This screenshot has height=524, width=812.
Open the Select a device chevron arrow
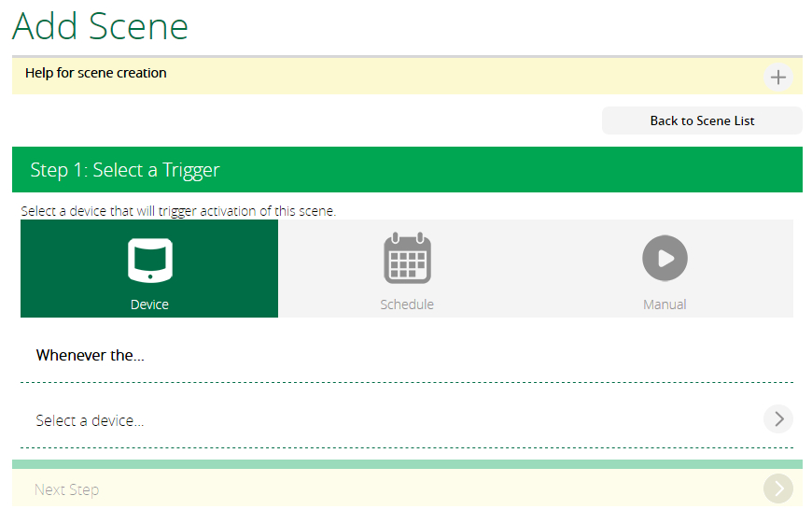pos(777,419)
